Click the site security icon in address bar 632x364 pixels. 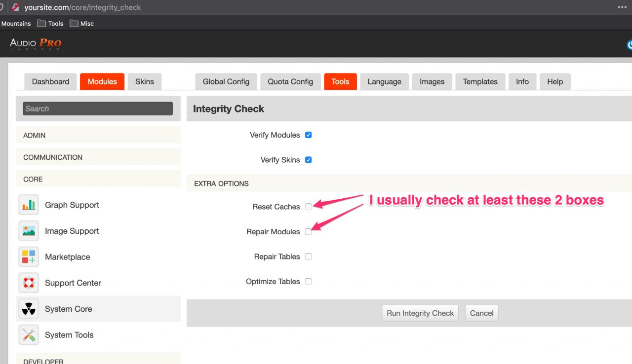click(16, 7)
